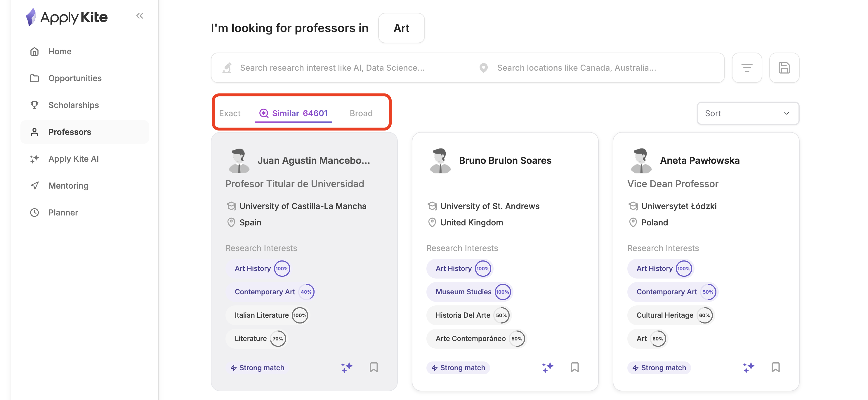Click the Sort dropdown chevron arrow
This screenshot has height=400, width=868.
(787, 113)
